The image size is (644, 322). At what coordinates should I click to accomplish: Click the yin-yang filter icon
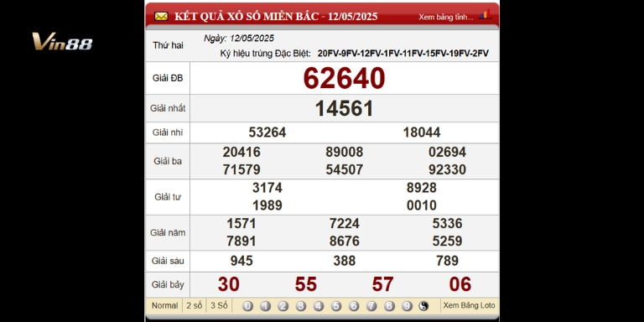(x=423, y=306)
